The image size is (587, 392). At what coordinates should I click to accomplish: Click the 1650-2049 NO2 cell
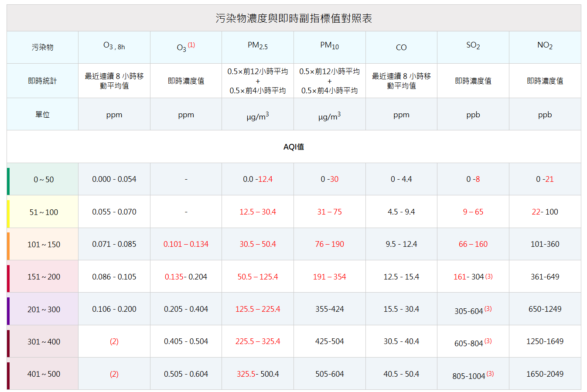pyautogui.click(x=545, y=374)
